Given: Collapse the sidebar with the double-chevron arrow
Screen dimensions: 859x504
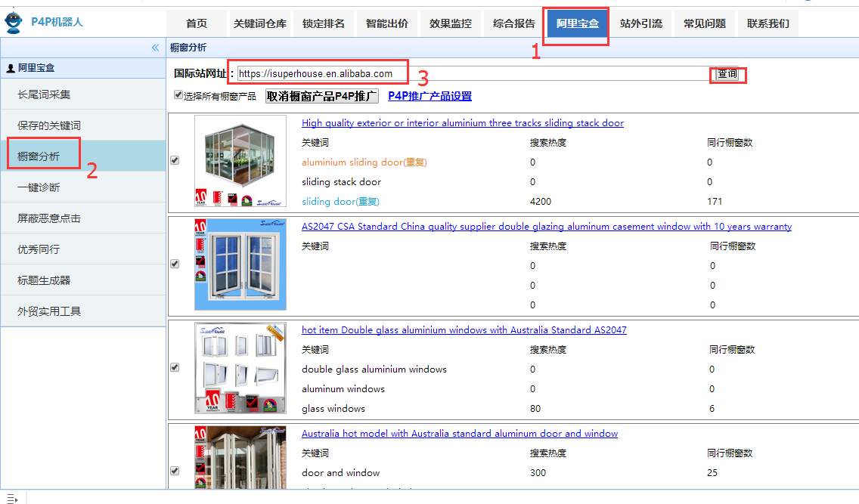Looking at the screenshot, I should (x=156, y=48).
